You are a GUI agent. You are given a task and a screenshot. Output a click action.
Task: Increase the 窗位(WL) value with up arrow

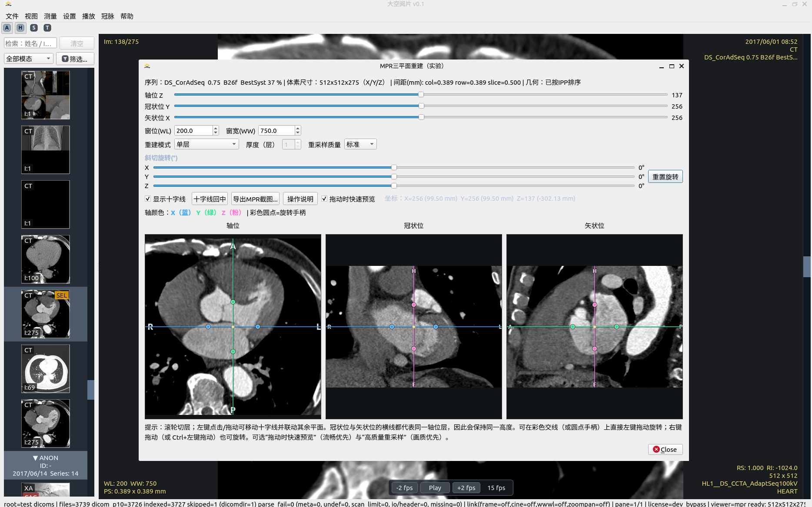click(216, 128)
